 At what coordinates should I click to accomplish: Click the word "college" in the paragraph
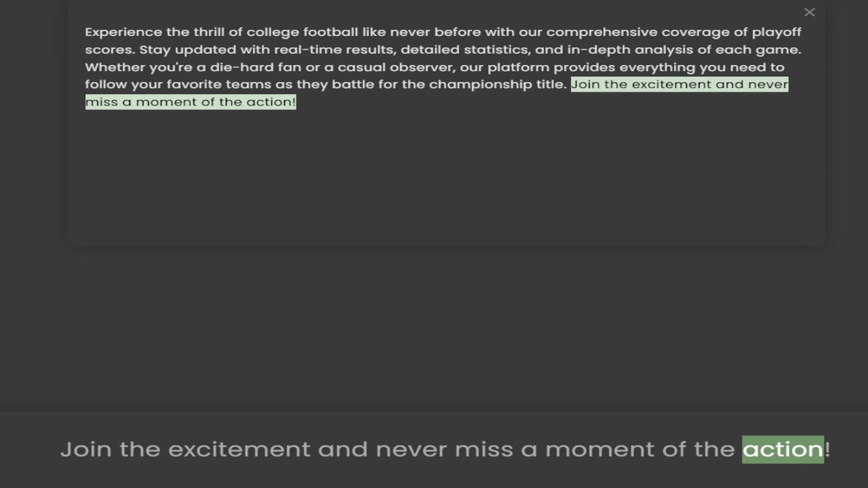click(273, 33)
